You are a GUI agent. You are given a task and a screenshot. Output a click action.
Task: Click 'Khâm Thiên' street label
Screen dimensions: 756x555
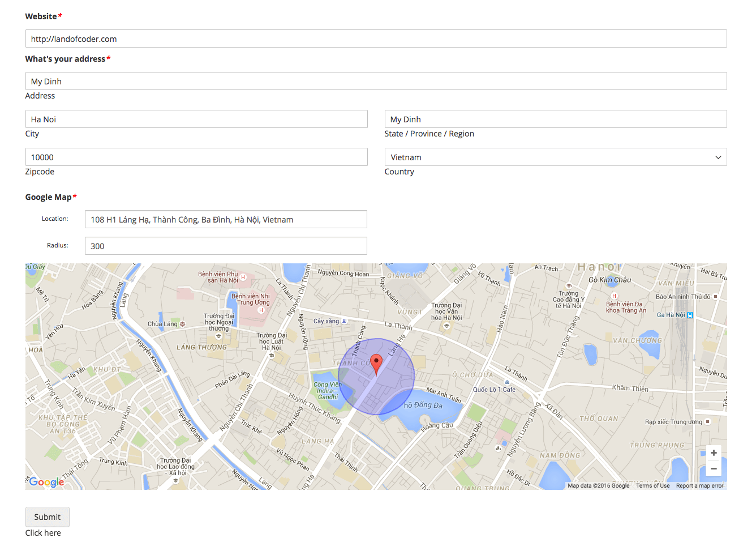(630, 388)
